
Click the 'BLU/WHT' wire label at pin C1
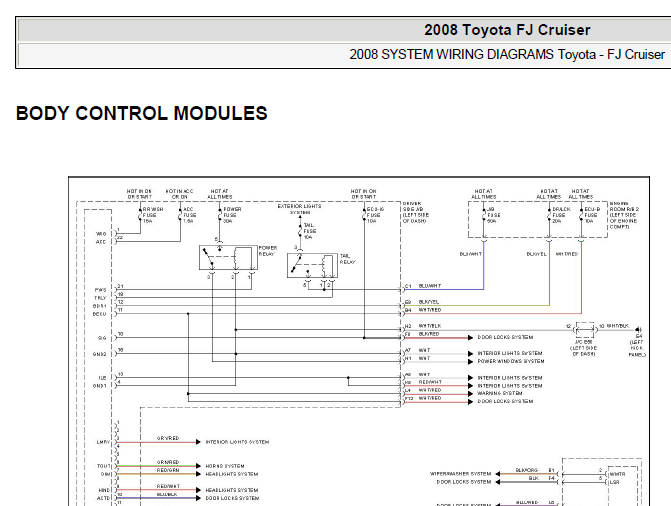tap(430, 286)
